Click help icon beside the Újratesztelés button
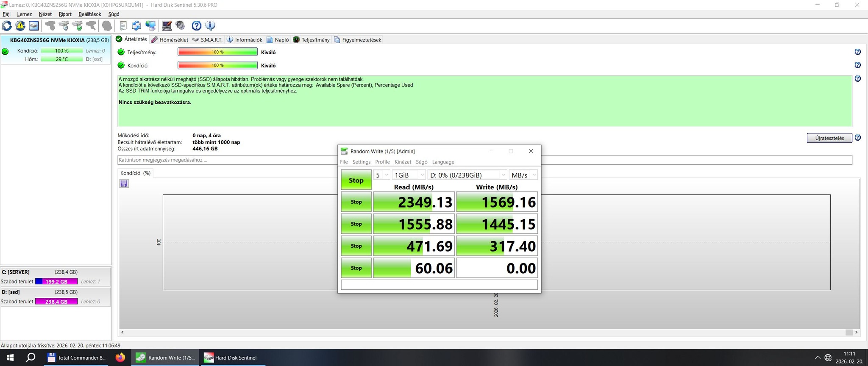 click(x=857, y=138)
